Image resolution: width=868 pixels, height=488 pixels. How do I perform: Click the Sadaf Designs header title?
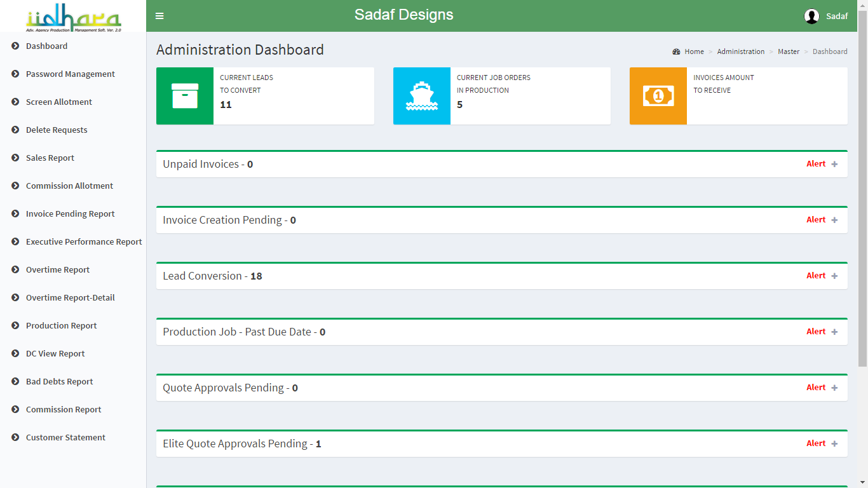click(404, 15)
